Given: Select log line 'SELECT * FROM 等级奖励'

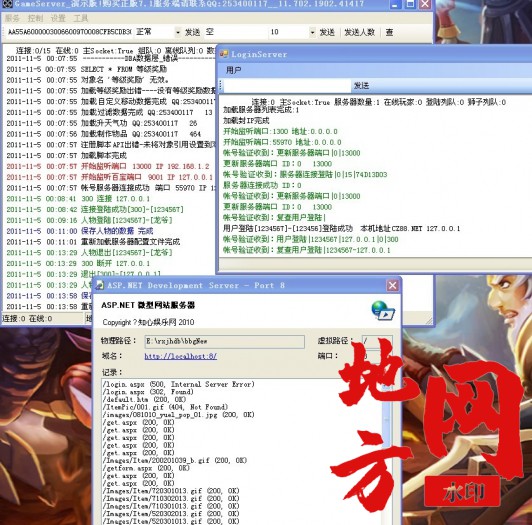Looking at the screenshot, I should coord(87,69).
